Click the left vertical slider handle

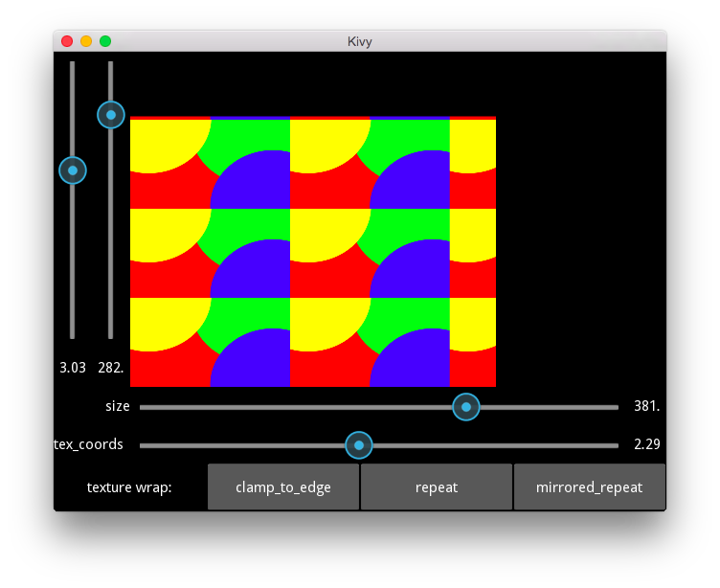(73, 170)
